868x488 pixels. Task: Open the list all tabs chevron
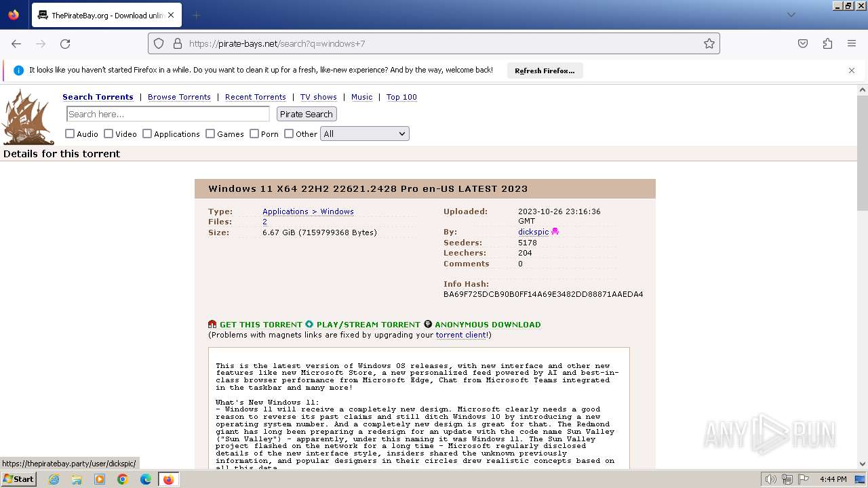pyautogui.click(x=791, y=14)
